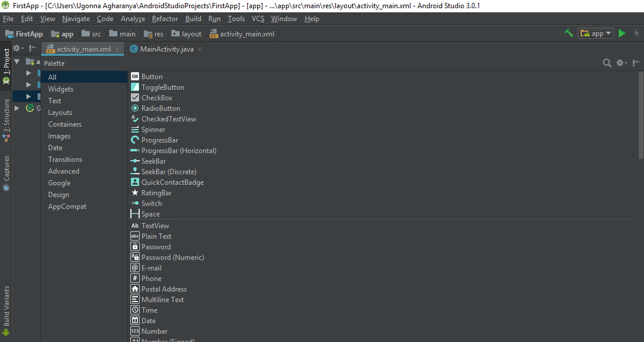This screenshot has height=342, width=644.
Task: Open the app run configuration dropdown
Action: tap(595, 33)
